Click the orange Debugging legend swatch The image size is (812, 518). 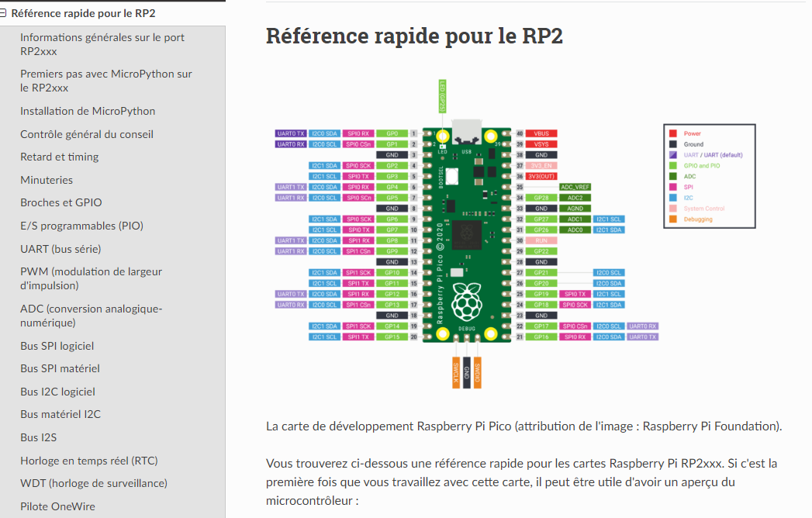tap(672, 219)
